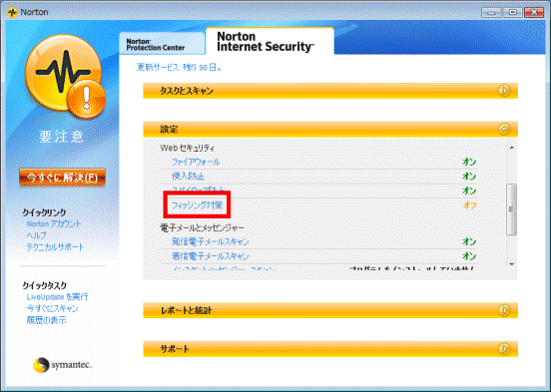Click the Symantec logo

pyautogui.click(x=62, y=365)
